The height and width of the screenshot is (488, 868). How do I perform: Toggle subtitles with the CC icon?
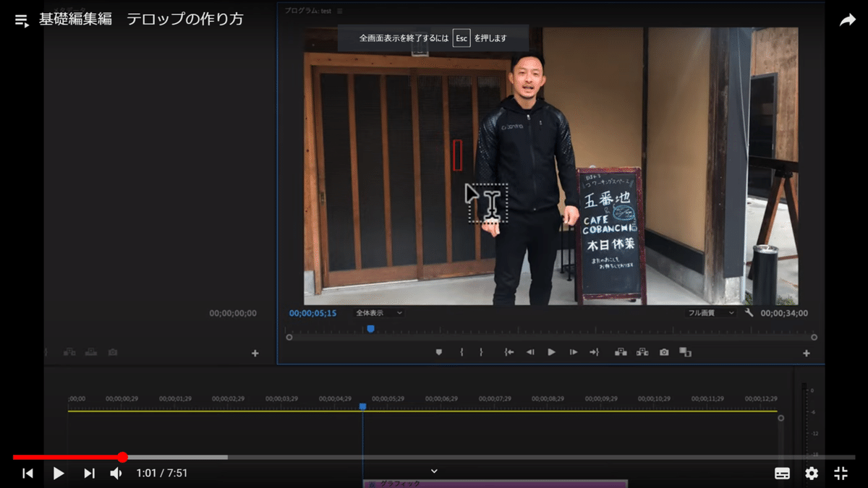782,474
